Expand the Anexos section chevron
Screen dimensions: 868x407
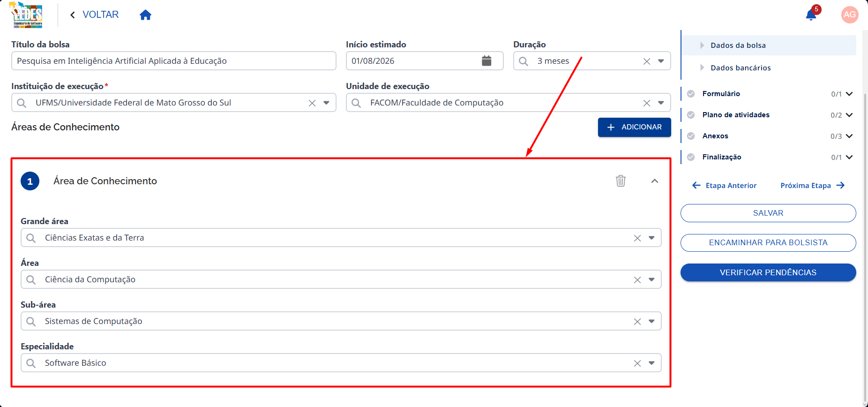point(849,136)
